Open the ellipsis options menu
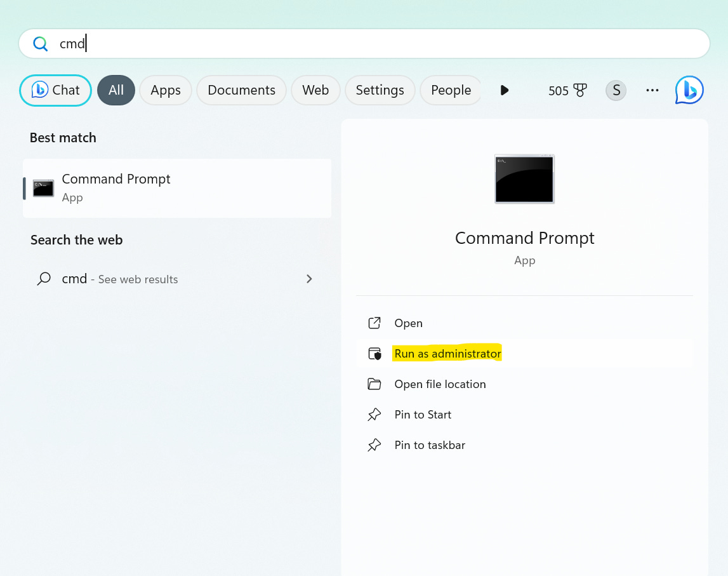The height and width of the screenshot is (576, 728). [x=652, y=90]
